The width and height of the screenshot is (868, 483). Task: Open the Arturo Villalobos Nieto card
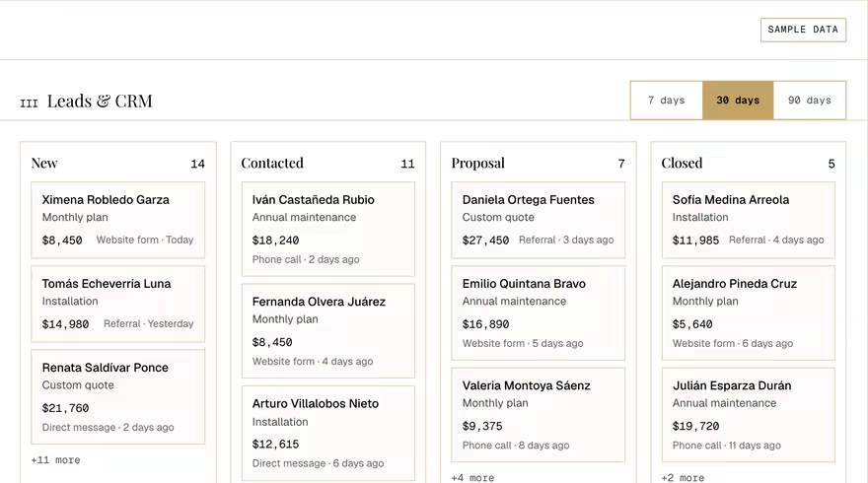pos(328,433)
